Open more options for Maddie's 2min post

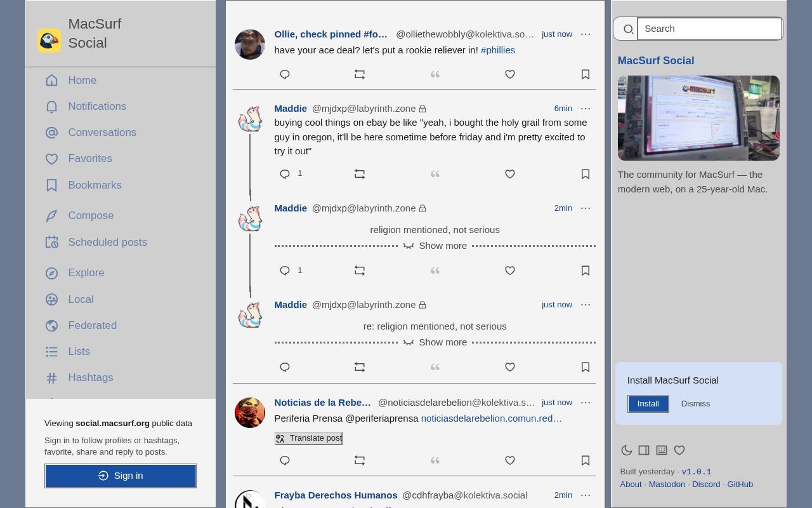coord(586,208)
